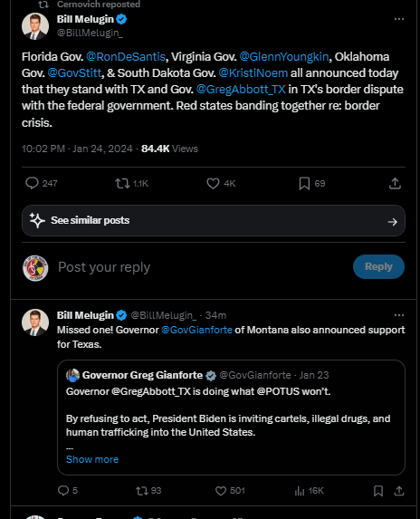Image resolution: width=420 pixels, height=519 pixels.
Task: Expand See similar posts
Action: click(214, 220)
